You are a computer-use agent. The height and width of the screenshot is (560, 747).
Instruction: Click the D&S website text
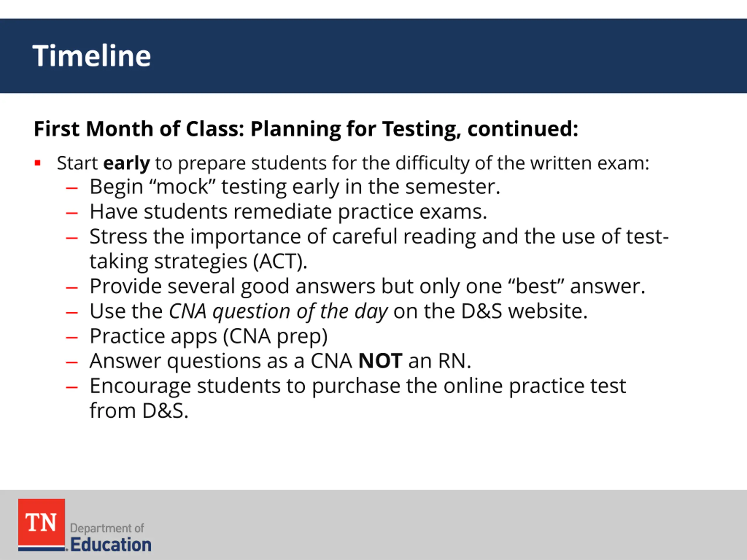[524, 311]
